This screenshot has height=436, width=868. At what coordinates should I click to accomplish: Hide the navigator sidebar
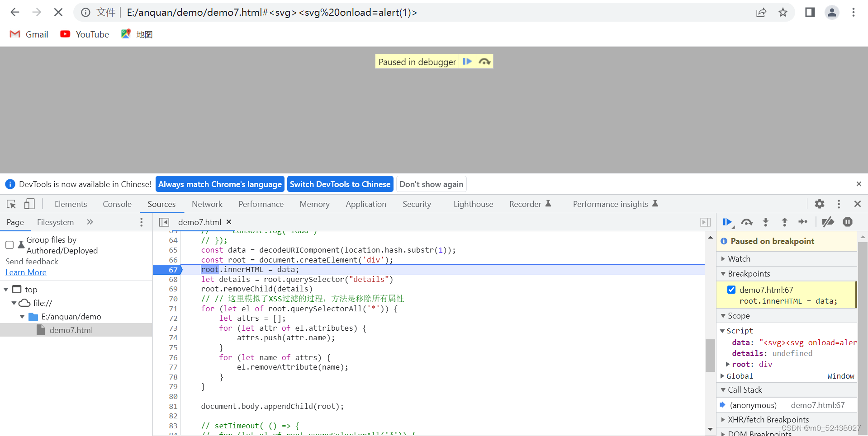click(164, 222)
